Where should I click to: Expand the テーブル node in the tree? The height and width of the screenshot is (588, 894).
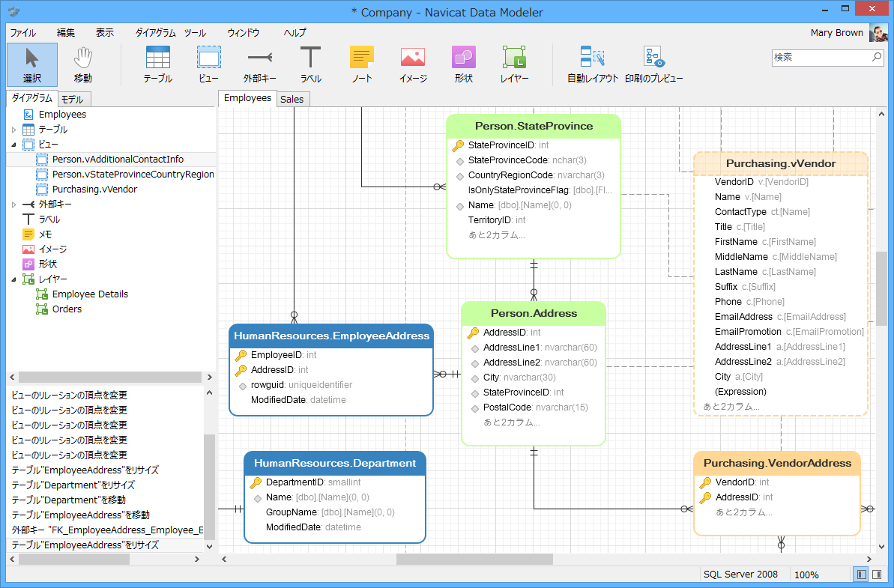[13, 130]
